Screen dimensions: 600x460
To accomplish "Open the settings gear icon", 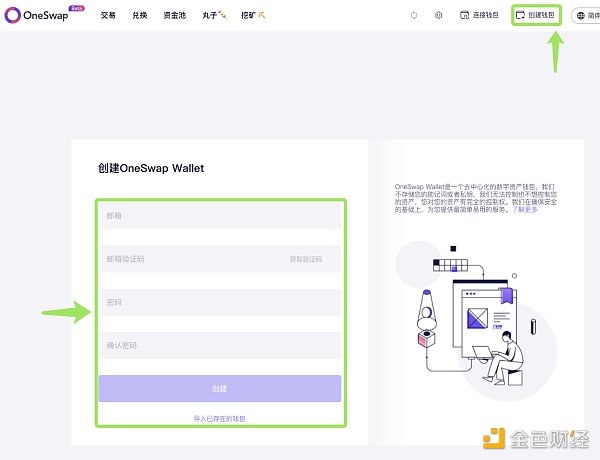I will click(x=439, y=15).
